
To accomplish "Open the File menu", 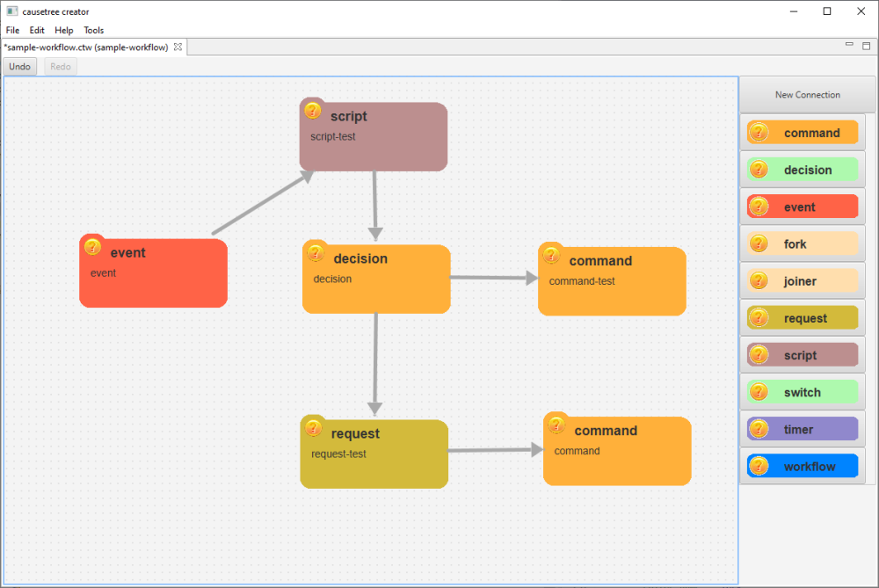I will 12,30.
